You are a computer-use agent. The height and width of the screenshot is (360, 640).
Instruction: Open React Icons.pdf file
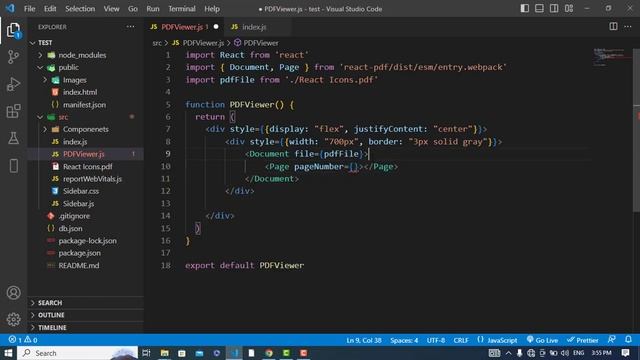(85, 167)
